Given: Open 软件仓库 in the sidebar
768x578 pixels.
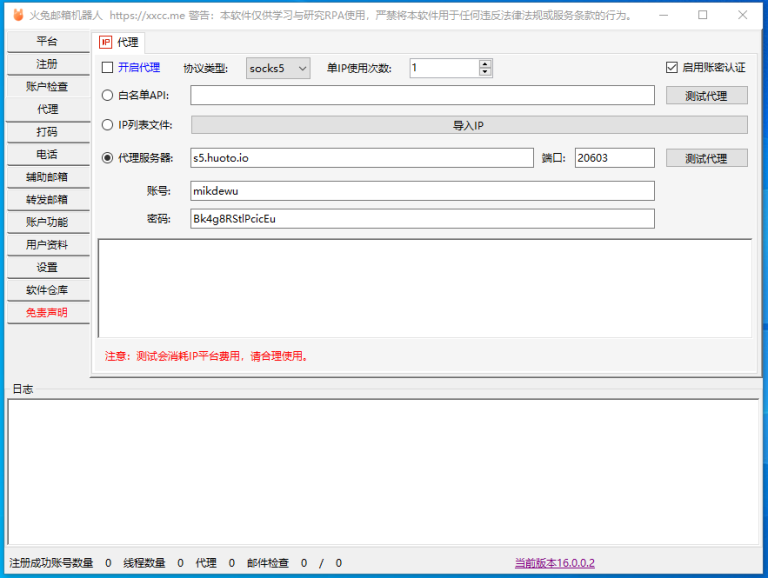Looking at the screenshot, I should coord(48,289).
